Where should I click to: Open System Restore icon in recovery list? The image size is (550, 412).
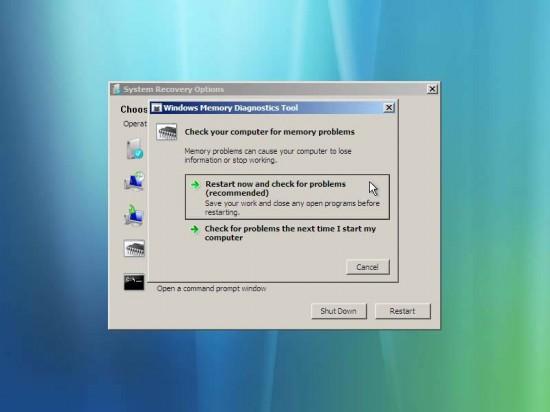(134, 181)
